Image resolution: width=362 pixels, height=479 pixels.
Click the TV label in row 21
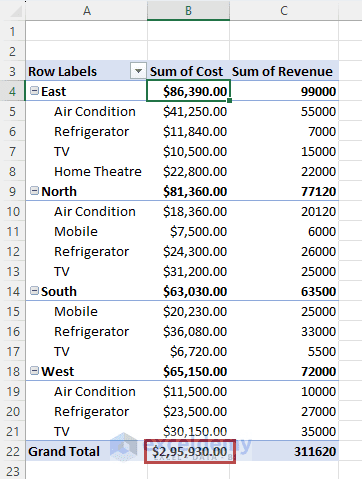(62, 431)
